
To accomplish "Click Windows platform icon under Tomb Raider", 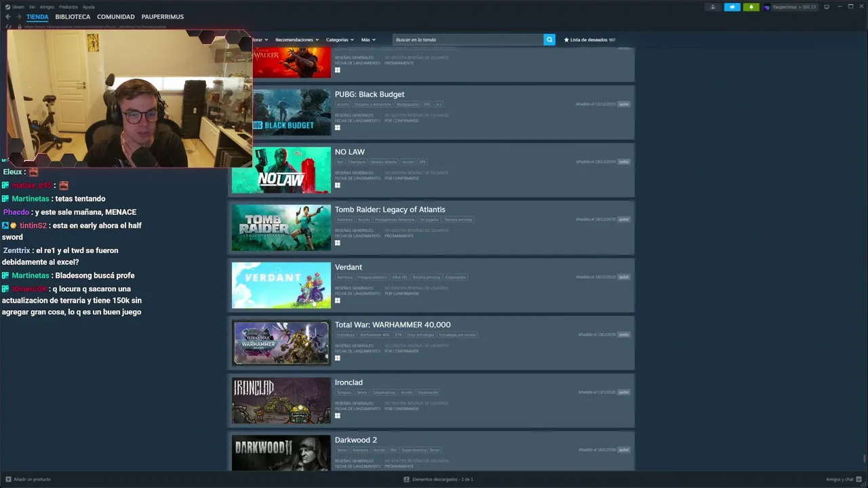I will click(x=337, y=243).
